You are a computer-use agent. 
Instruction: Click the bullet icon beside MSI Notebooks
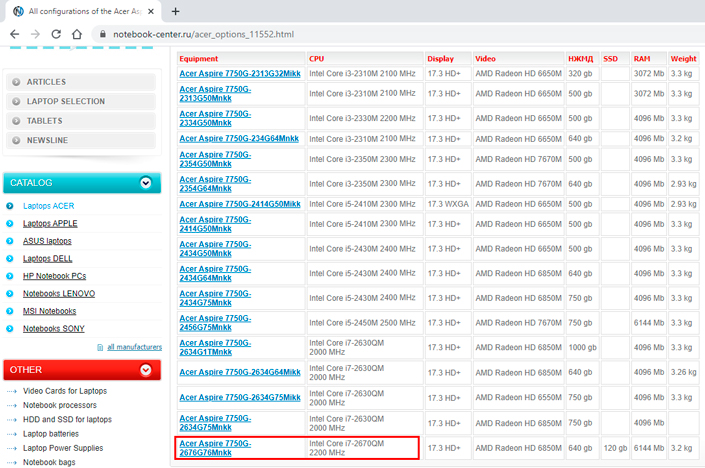9,311
